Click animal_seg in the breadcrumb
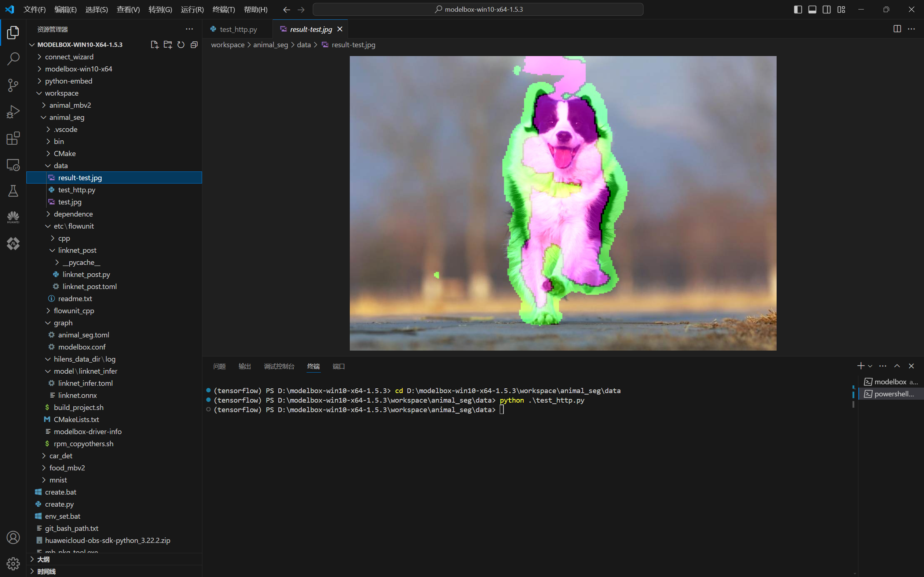The width and height of the screenshot is (924, 577). [270, 45]
